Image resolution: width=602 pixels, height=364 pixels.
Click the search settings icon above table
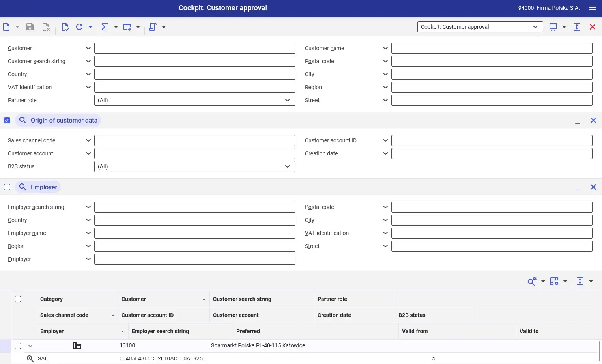pyautogui.click(x=532, y=281)
